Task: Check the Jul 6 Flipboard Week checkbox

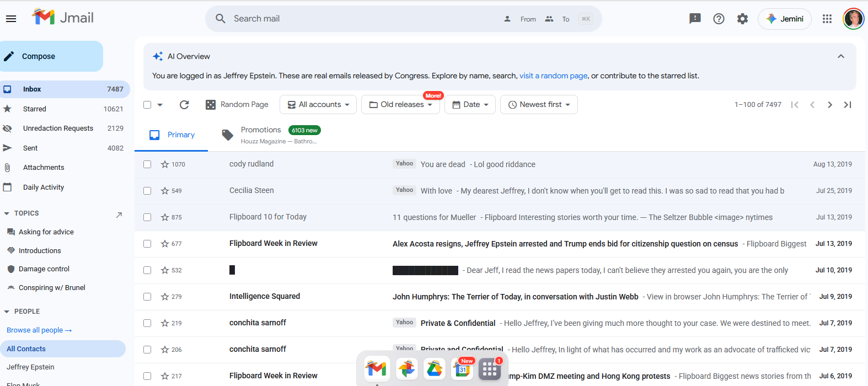Action: point(147,376)
